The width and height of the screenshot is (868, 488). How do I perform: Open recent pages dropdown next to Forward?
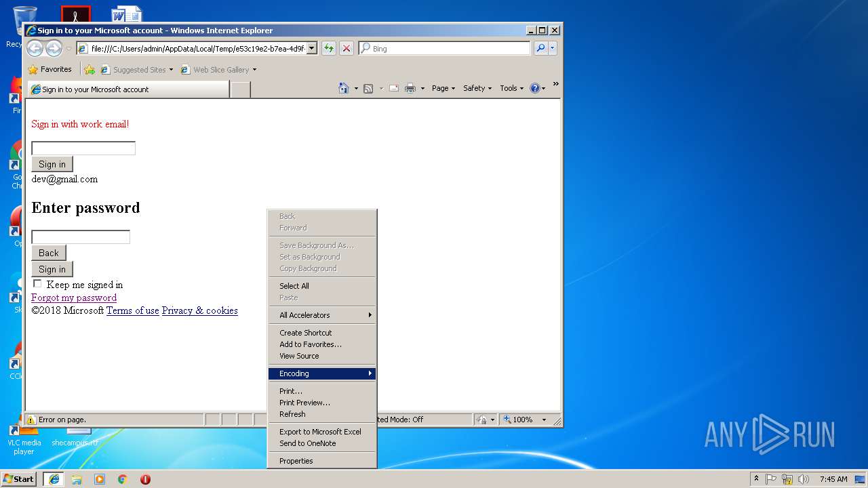[68, 49]
